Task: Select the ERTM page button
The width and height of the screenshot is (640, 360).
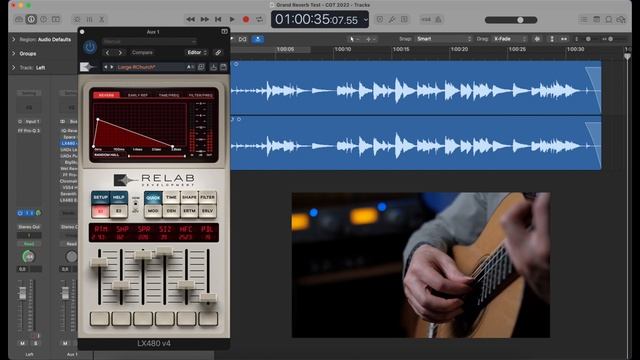Action: click(x=189, y=211)
